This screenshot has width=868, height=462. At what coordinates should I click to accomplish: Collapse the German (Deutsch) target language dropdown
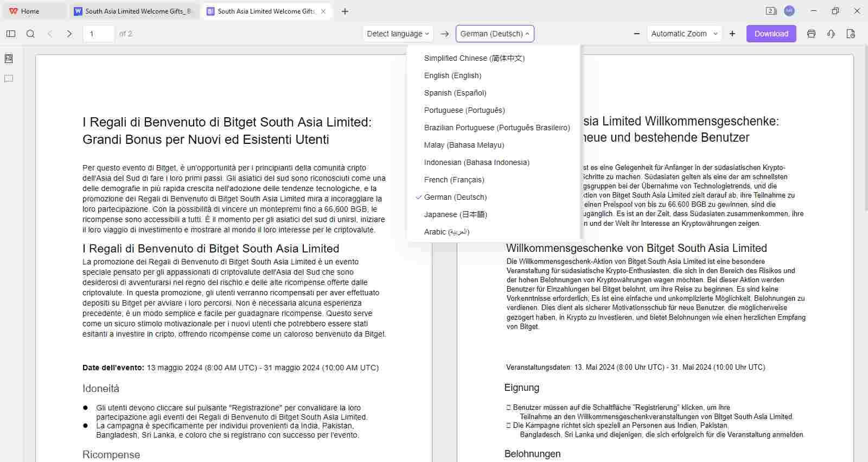(x=495, y=34)
